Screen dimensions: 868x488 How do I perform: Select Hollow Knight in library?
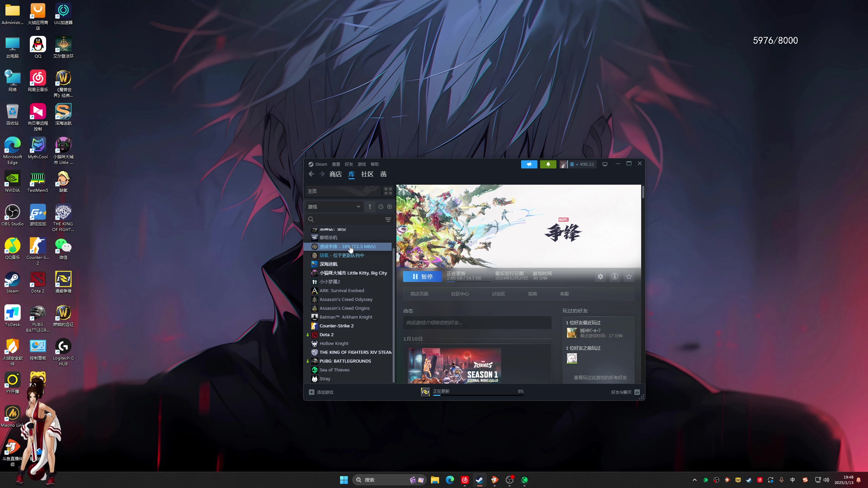coord(334,343)
